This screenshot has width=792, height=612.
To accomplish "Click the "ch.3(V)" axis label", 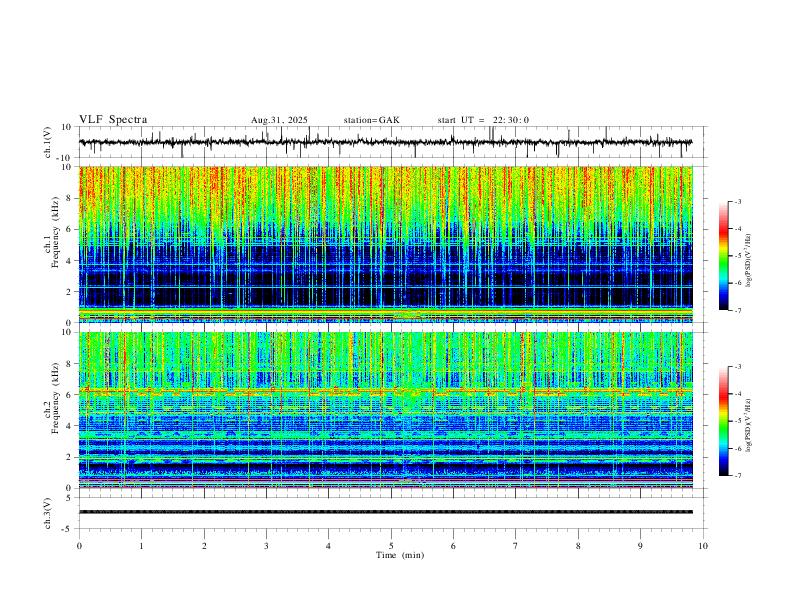I will coord(48,513).
